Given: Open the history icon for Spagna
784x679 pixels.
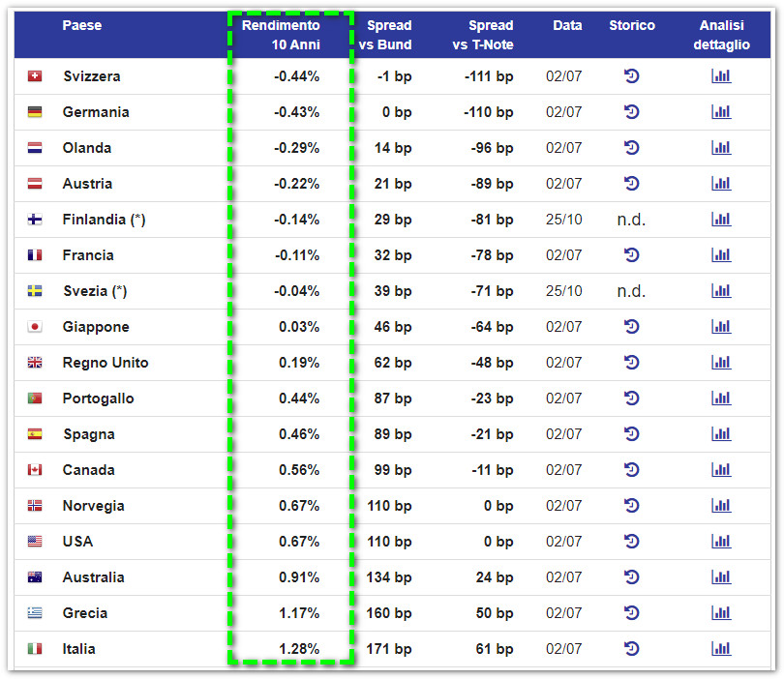Looking at the screenshot, I should pyautogui.click(x=631, y=433).
